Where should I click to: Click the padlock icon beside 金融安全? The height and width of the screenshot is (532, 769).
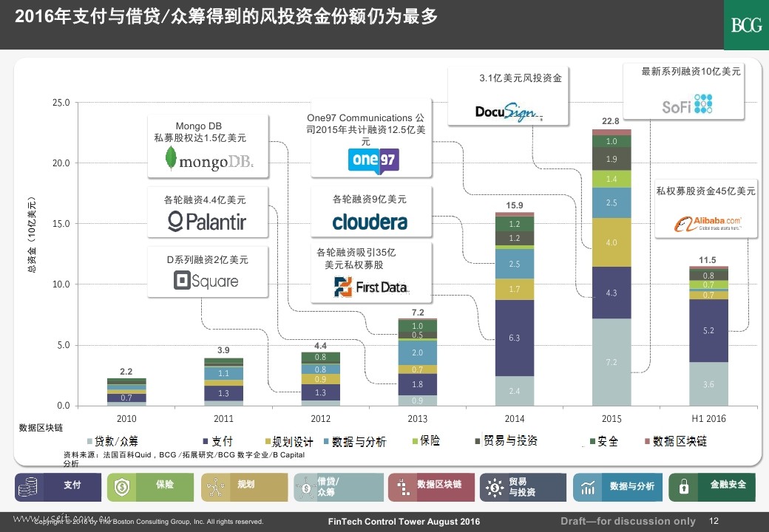683,486
